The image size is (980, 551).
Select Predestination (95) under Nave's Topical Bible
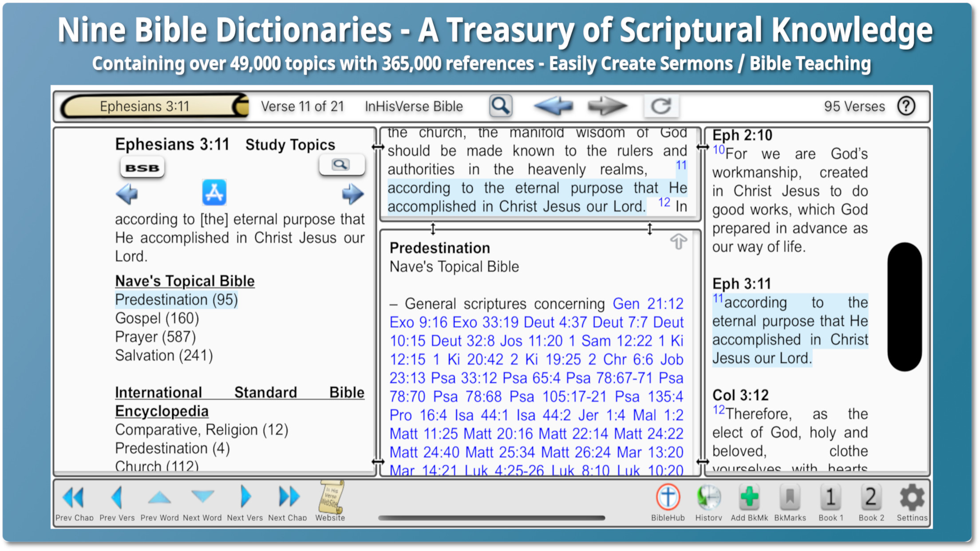177,300
